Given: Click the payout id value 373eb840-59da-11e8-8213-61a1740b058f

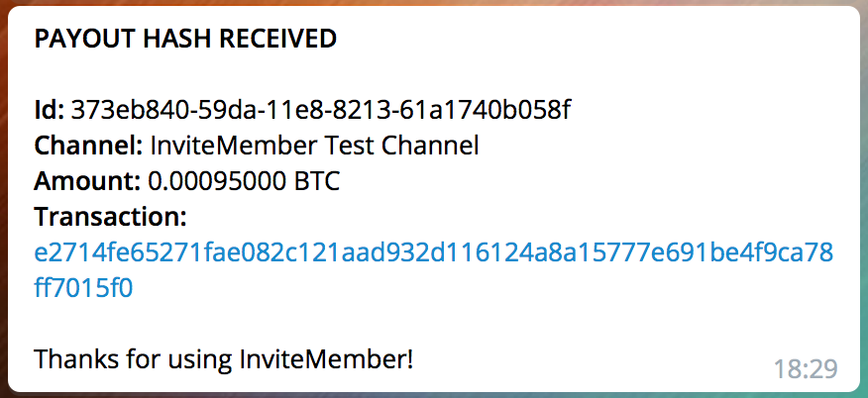Looking at the screenshot, I should click(x=321, y=111).
